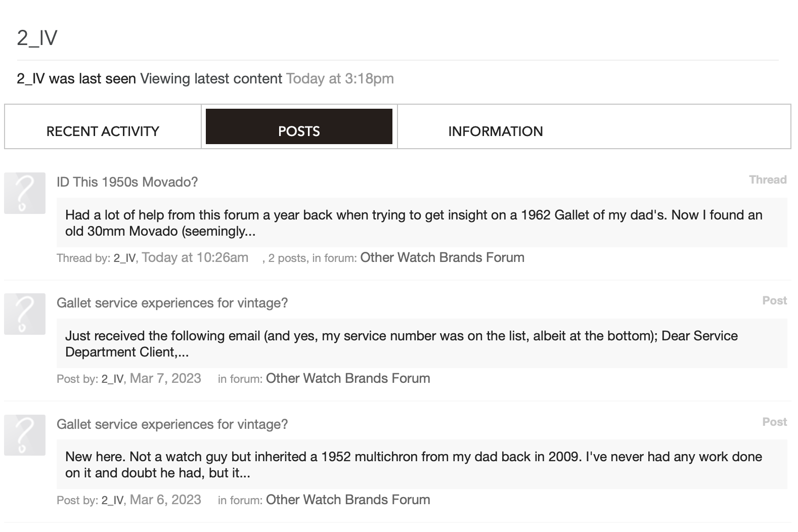Screen dimensions: 798x532
Task: Click the 'Mar 7, 2023' post date
Action: pos(165,378)
